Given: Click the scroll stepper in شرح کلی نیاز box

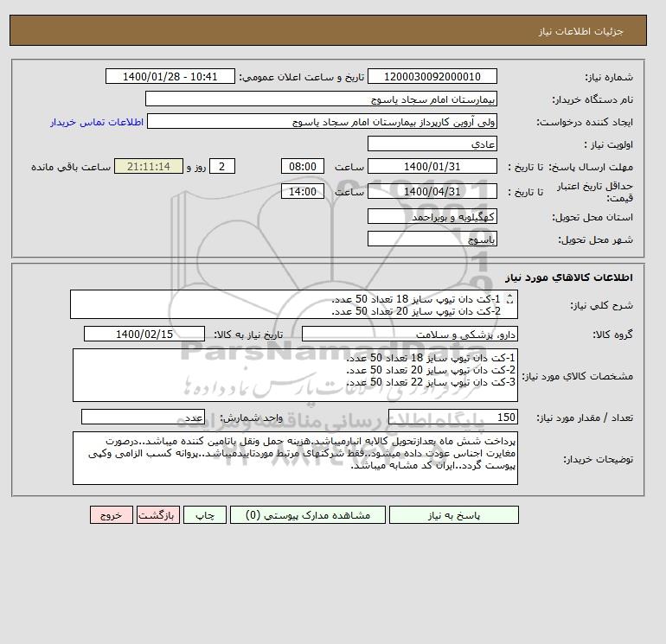Looking at the screenshot, I should 509,299.
